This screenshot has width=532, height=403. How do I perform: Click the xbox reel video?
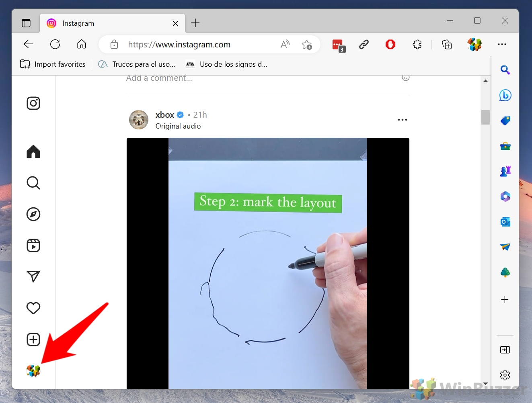(x=268, y=263)
